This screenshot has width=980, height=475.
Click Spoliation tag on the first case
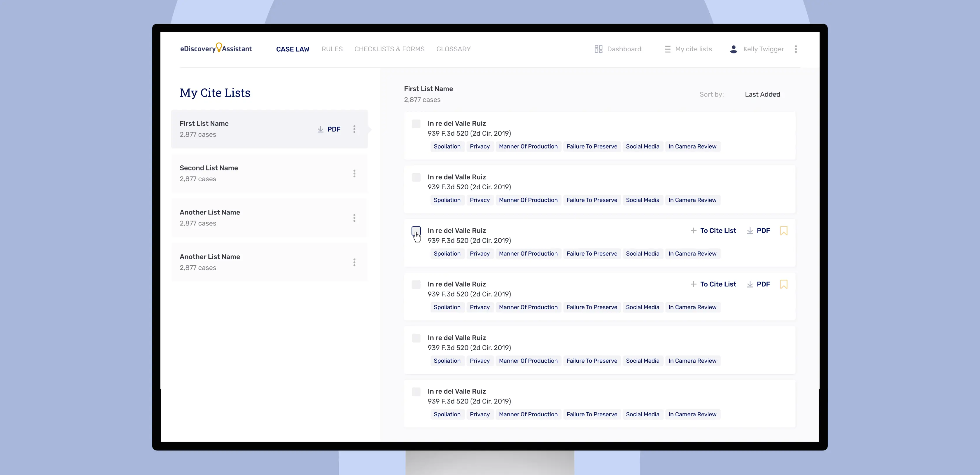pyautogui.click(x=447, y=146)
